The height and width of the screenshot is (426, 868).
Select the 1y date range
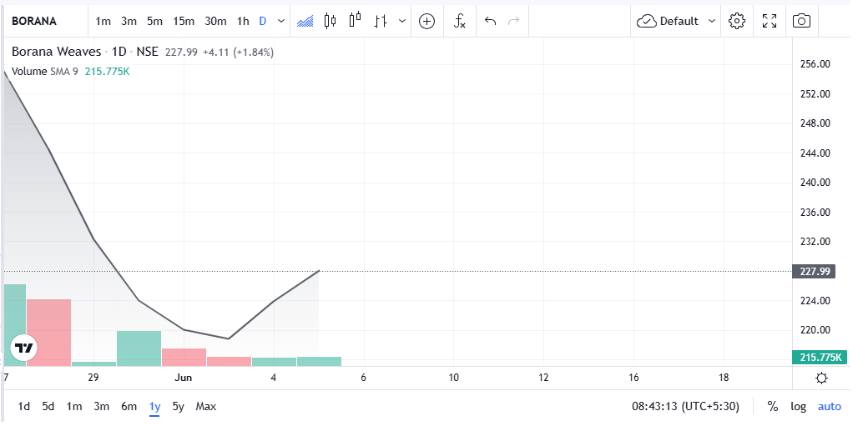pos(154,407)
